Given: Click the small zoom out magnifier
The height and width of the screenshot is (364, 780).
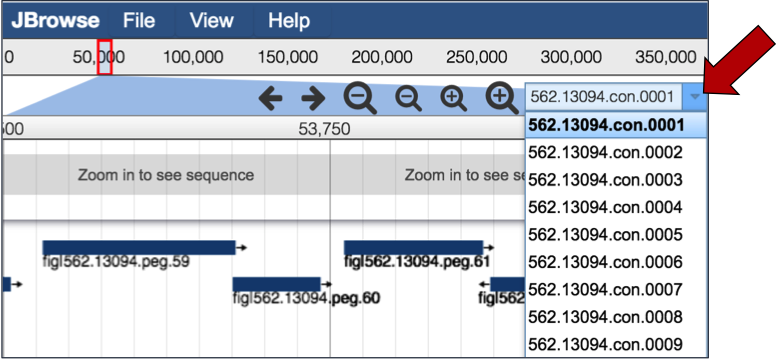Looking at the screenshot, I should pos(408,98).
